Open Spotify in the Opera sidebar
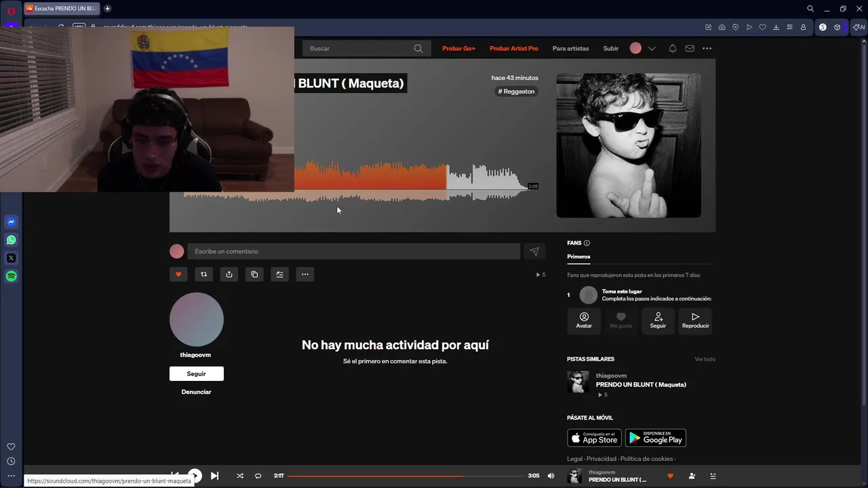The width and height of the screenshot is (868, 488). point(12,277)
